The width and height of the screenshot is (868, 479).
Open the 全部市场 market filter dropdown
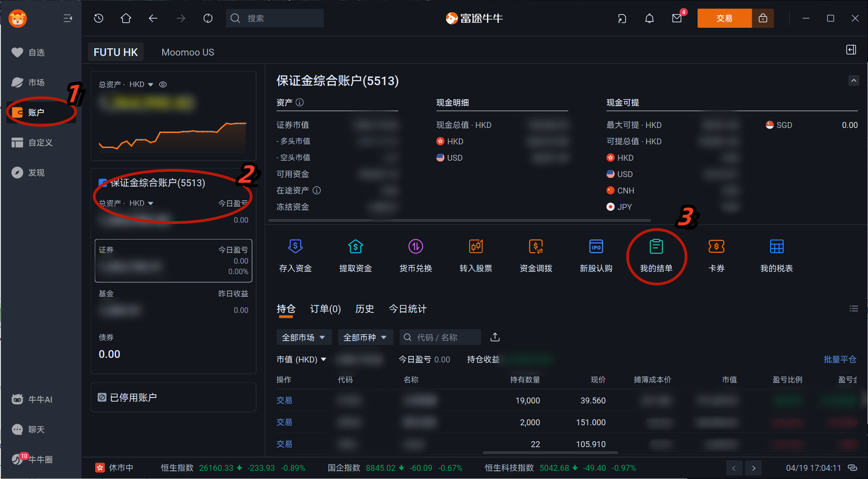click(x=304, y=337)
